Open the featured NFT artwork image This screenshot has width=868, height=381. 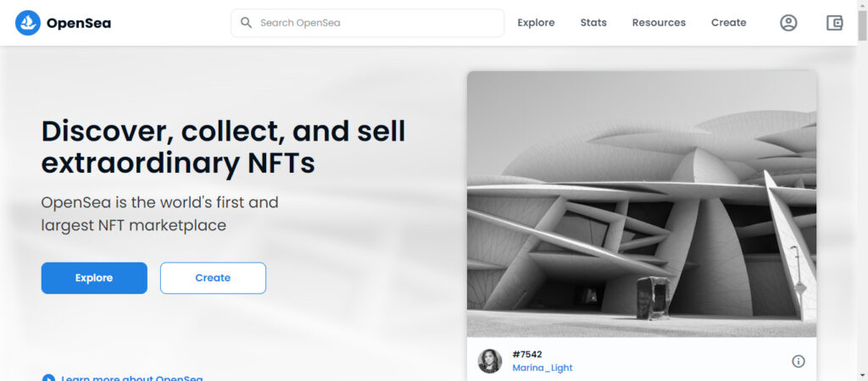pyautogui.click(x=642, y=203)
